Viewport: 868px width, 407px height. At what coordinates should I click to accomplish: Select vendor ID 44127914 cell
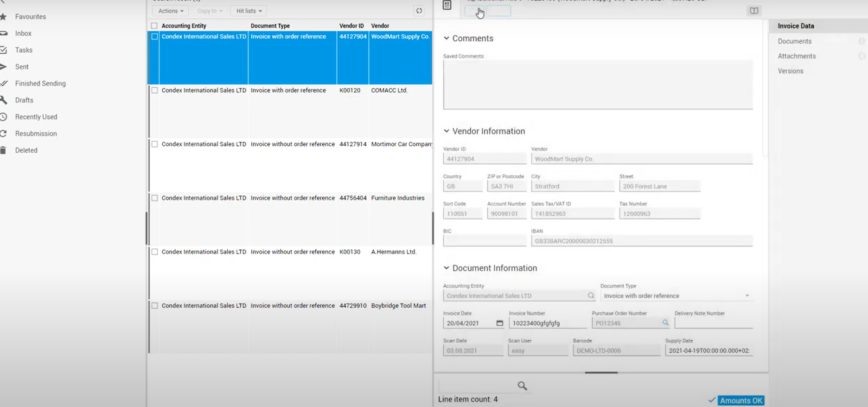[x=353, y=144]
